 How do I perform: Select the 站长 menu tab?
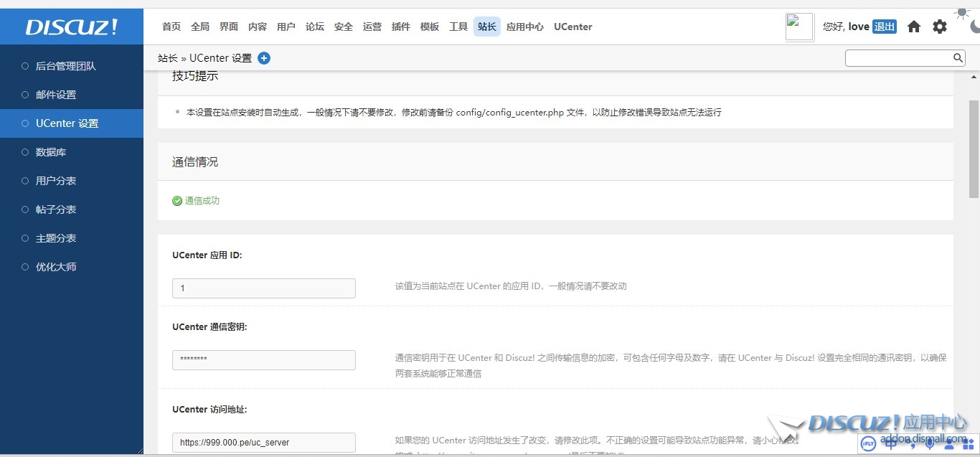coord(487,27)
